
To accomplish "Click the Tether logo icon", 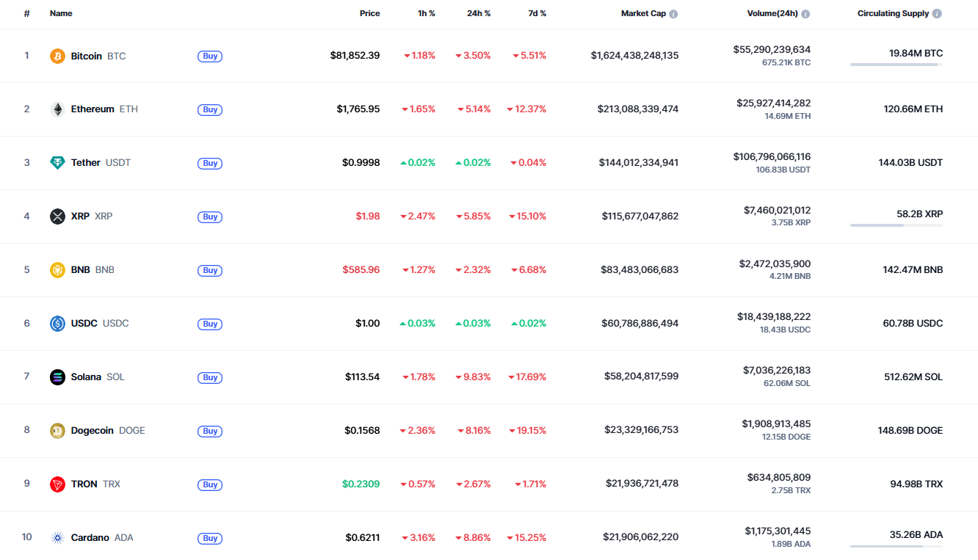I will point(57,163).
